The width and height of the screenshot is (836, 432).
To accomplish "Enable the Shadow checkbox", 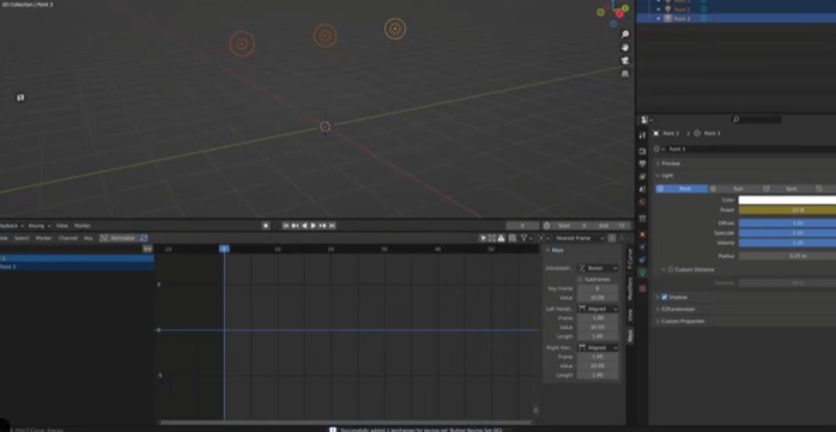I will tap(664, 297).
